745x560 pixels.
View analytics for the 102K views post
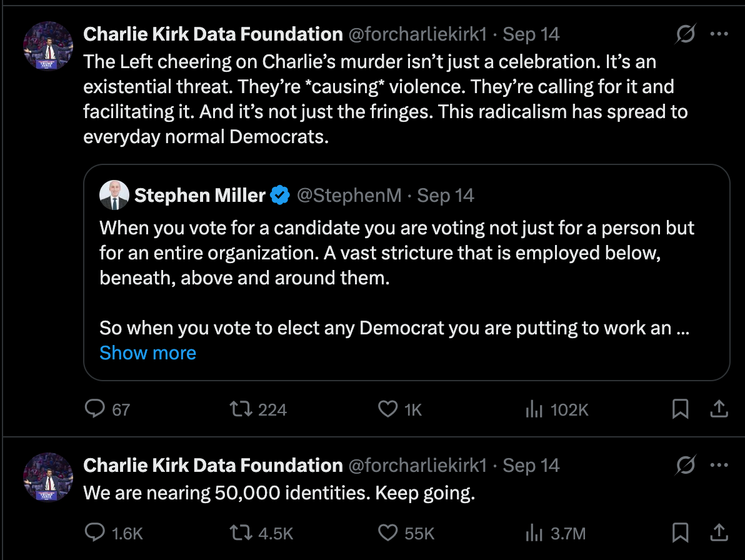[534, 409]
